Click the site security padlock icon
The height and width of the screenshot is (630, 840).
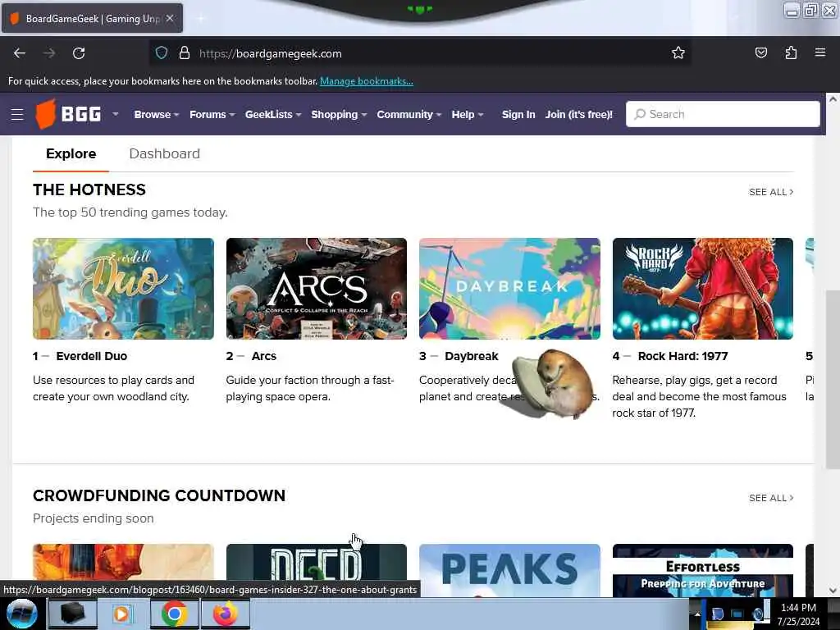185,53
